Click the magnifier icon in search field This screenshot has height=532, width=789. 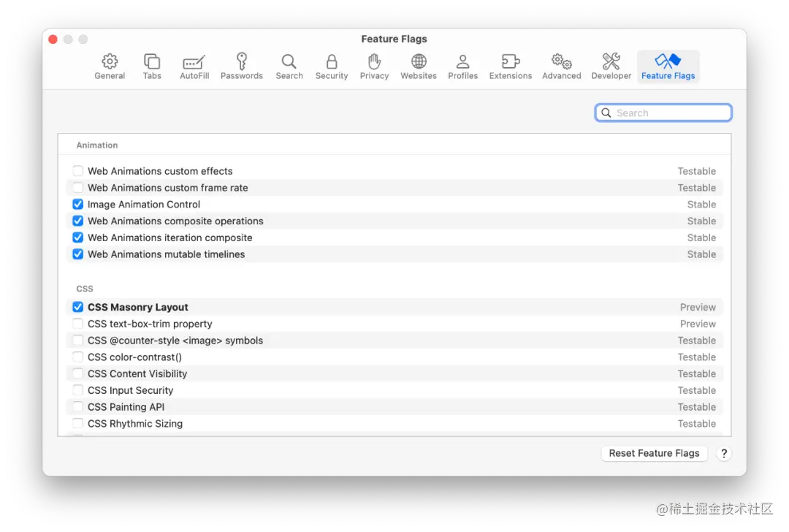point(606,113)
